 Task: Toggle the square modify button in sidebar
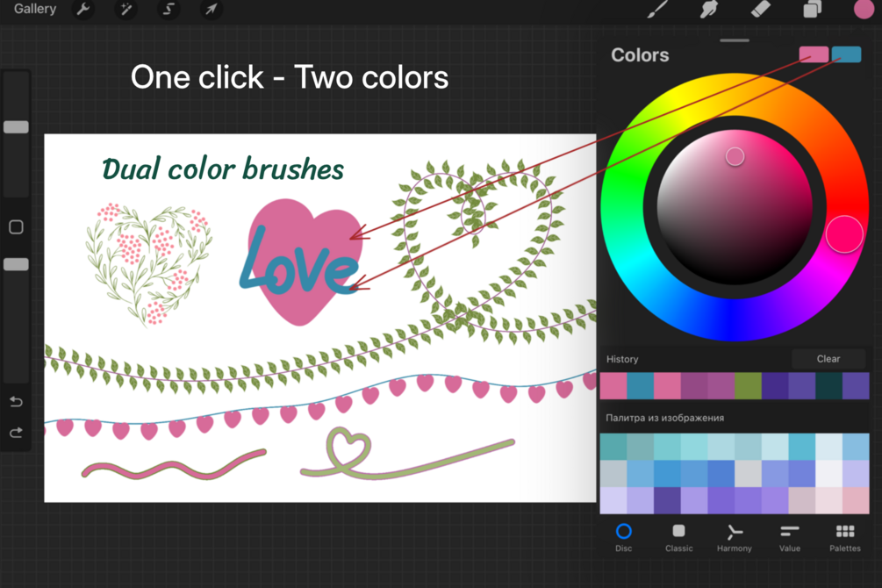pos(17,226)
